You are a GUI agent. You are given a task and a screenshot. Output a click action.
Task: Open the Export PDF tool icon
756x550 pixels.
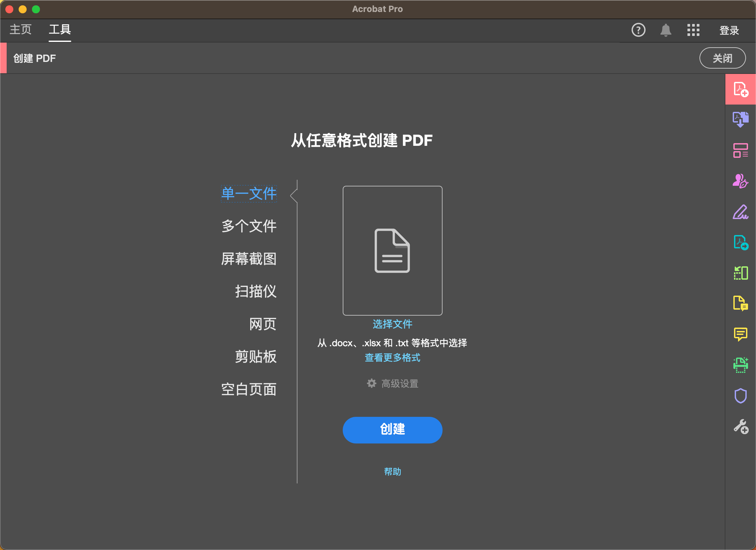740,120
